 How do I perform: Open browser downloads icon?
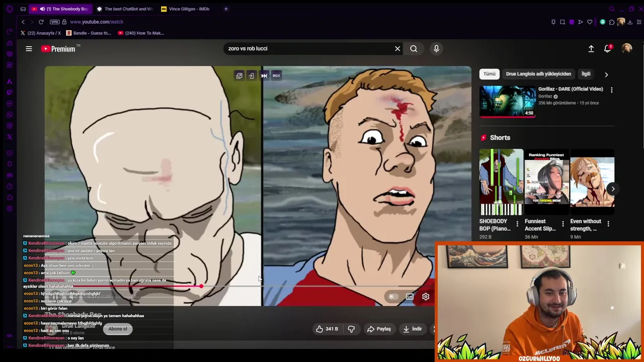pos(630,22)
